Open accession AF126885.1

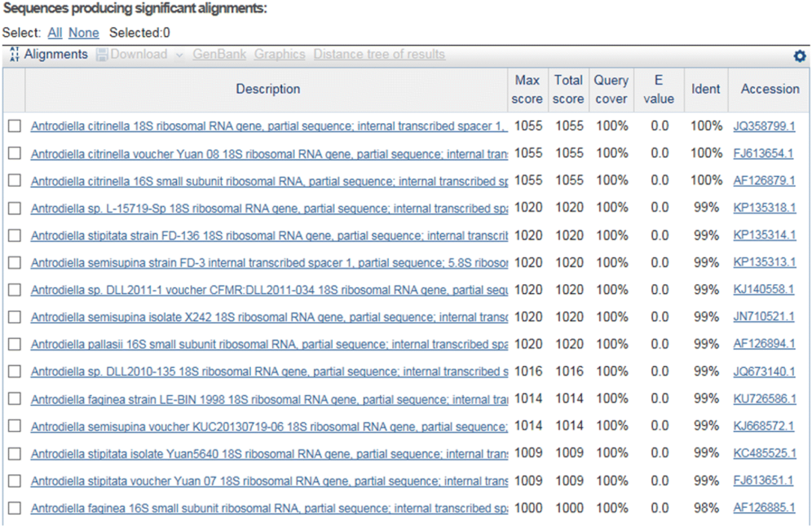pos(764,508)
